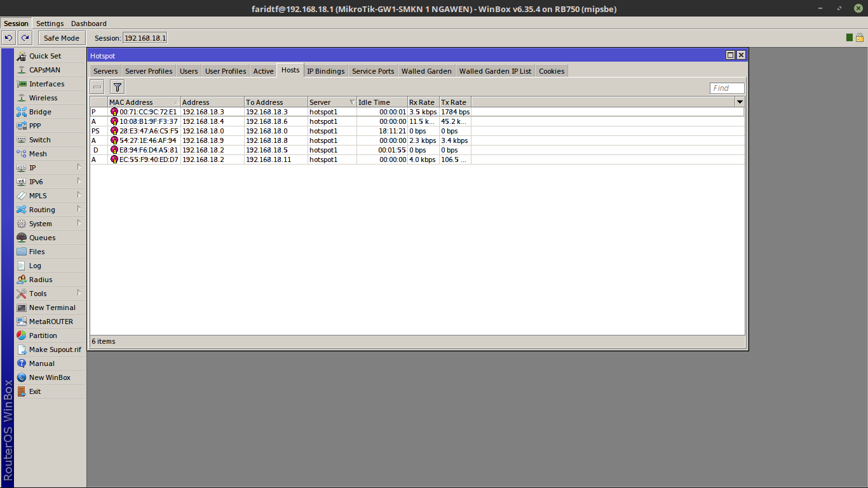Click the Find input field

pos(727,88)
